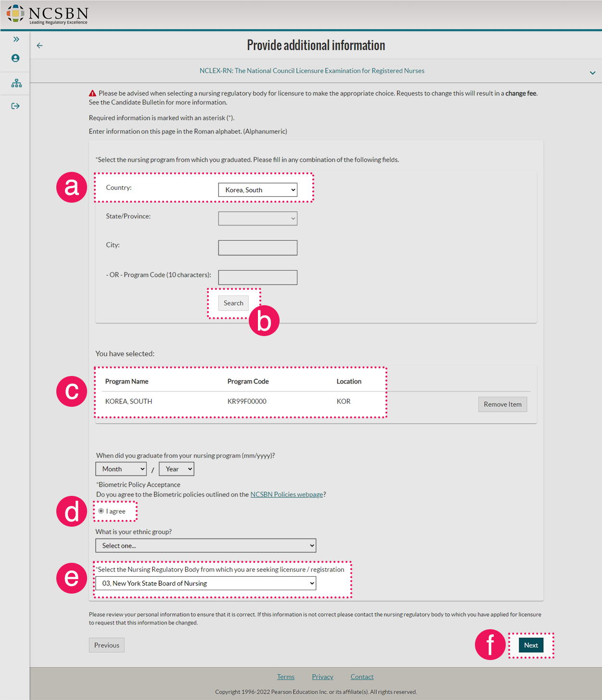602x700 pixels.
Task: Focus the Program Code input field
Action: tap(258, 277)
